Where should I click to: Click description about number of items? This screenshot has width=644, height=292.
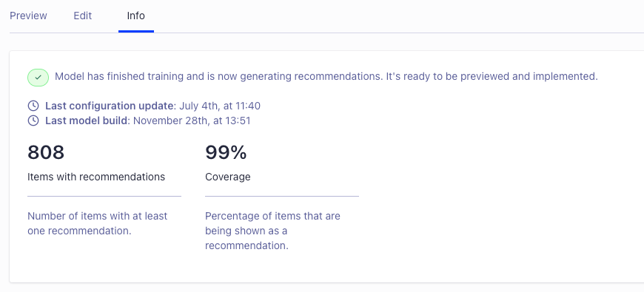tap(97, 223)
